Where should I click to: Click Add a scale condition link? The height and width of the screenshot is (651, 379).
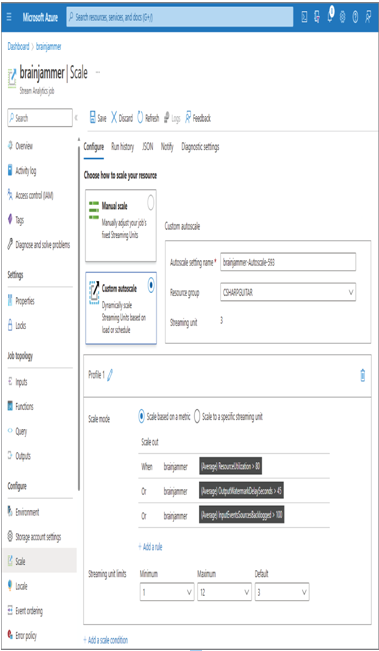[105, 640]
